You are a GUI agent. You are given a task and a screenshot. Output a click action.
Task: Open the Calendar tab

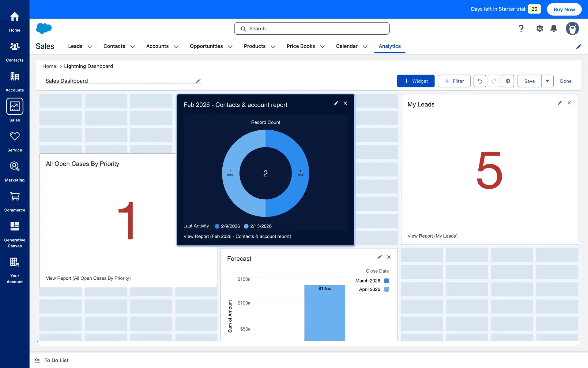pyautogui.click(x=347, y=46)
